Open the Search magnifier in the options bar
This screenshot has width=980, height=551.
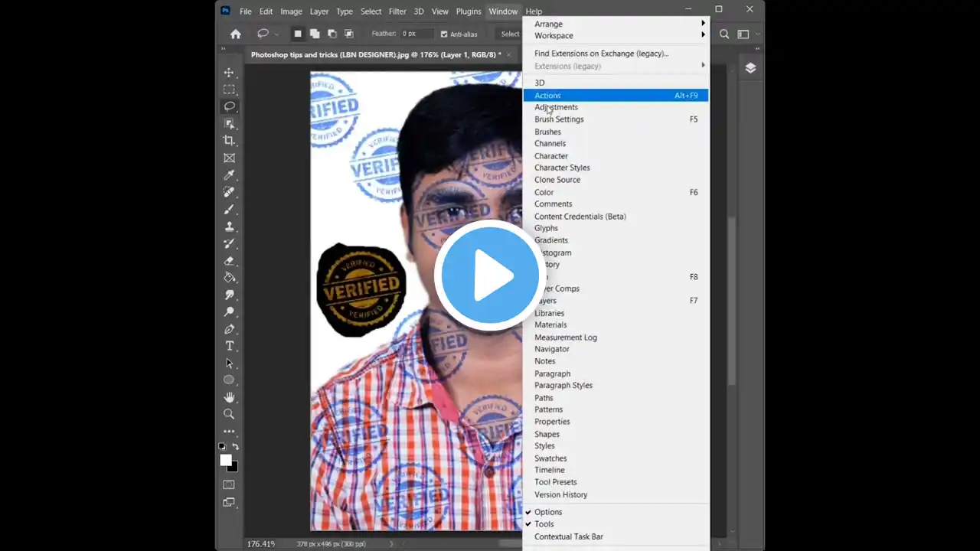pos(724,34)
